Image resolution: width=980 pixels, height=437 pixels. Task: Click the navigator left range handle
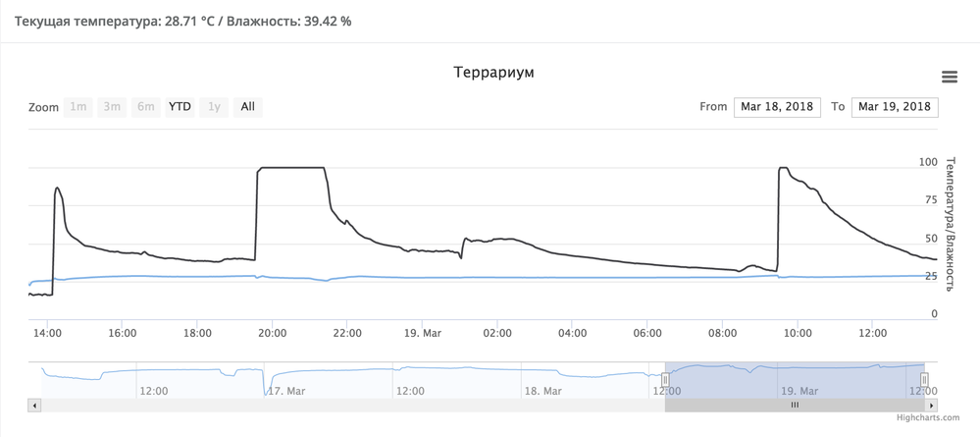click(x=665, y=379)
